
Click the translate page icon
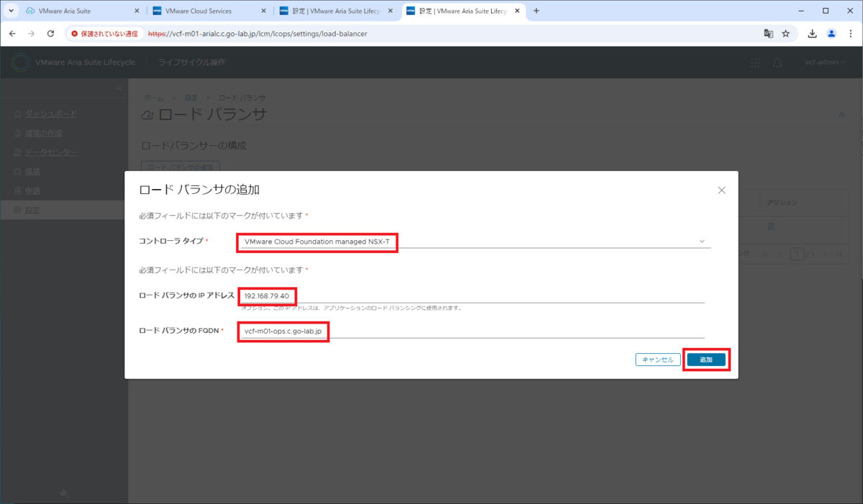[x=768, y=34]
